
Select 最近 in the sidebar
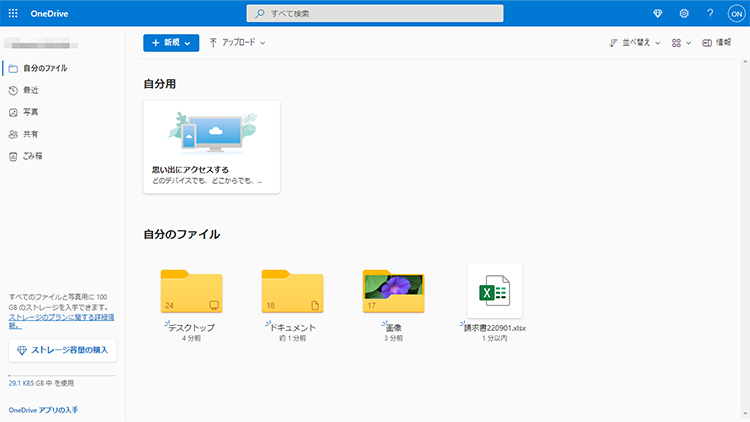pyautogui.click(x=31, y=90)
